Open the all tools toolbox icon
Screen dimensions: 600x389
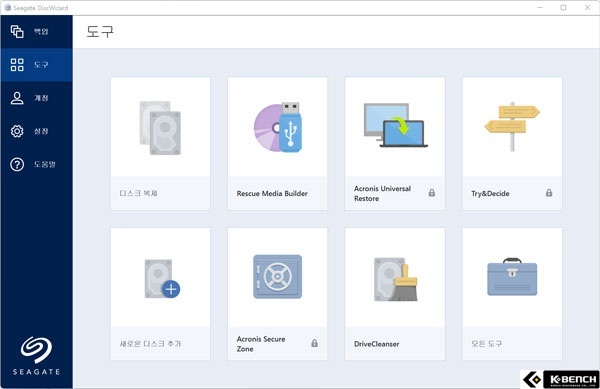512,277
